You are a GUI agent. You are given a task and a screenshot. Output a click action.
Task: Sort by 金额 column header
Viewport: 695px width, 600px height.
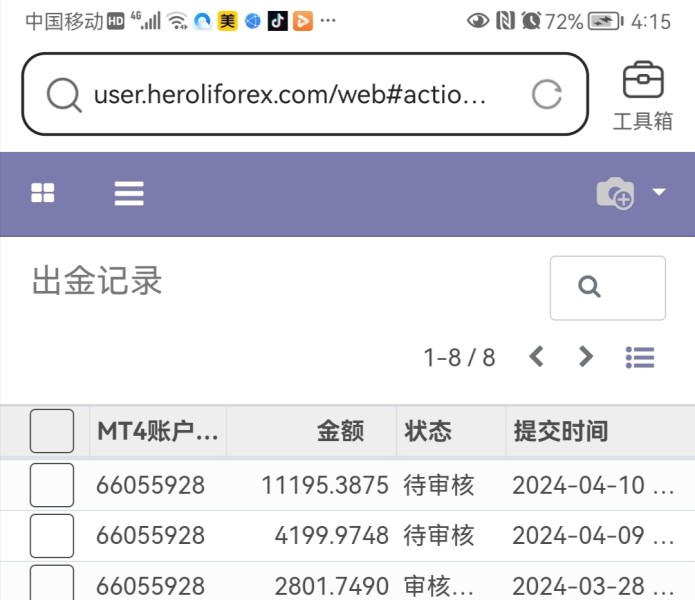(x=340, y=431)
